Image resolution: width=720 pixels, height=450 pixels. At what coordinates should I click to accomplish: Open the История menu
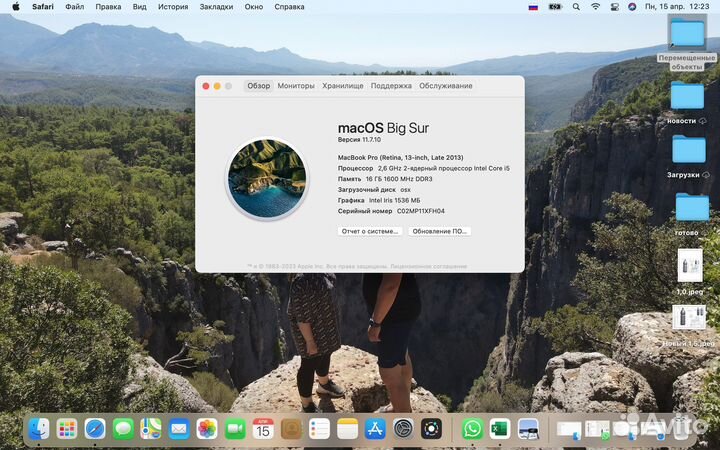[x=173, y=7]
